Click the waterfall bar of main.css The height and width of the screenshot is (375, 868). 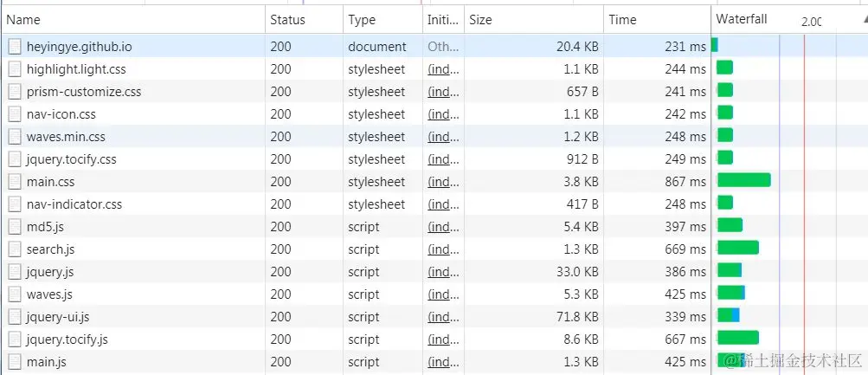[743, 180]
